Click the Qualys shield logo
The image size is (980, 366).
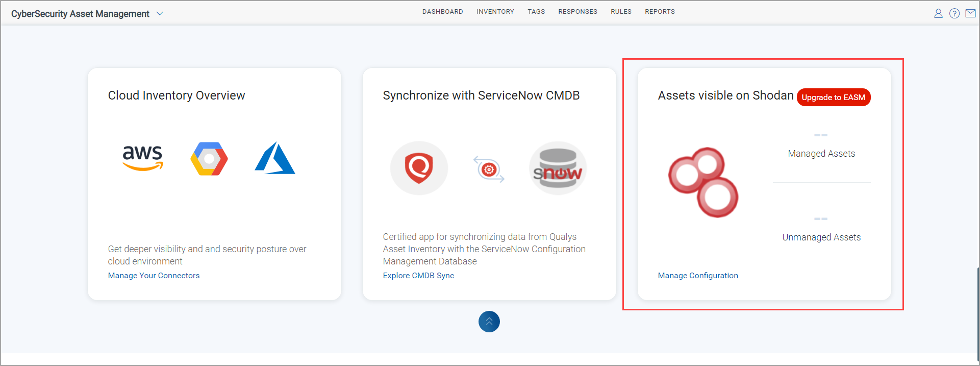click(419, 168)
